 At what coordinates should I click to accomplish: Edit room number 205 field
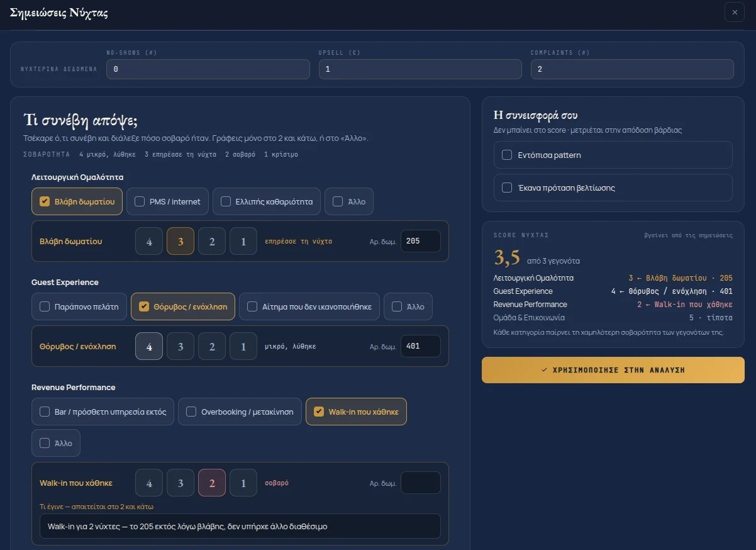coord(421,241)
